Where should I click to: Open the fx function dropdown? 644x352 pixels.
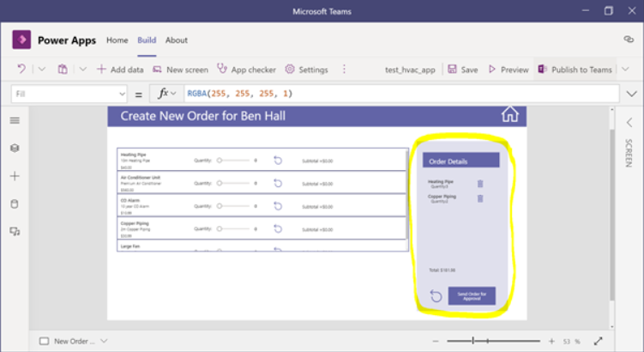tap(166, 94)
